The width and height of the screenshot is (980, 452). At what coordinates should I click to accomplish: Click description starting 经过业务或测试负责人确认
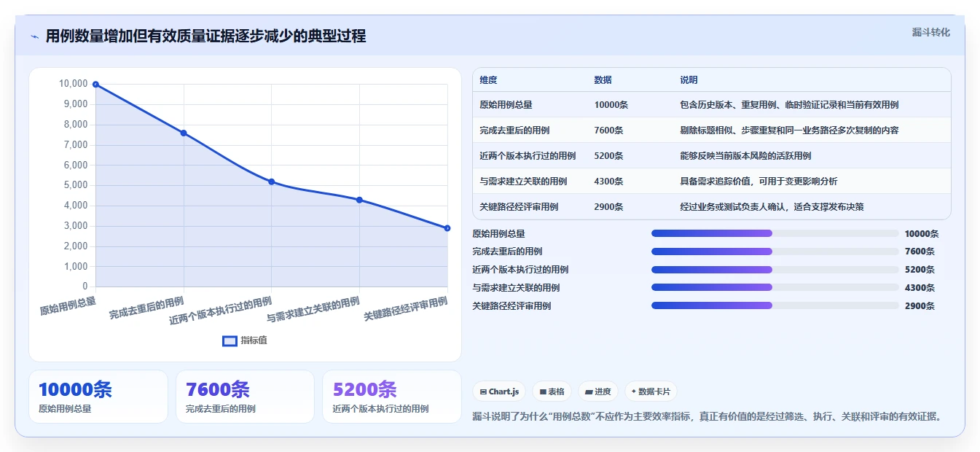click(772, 207)
